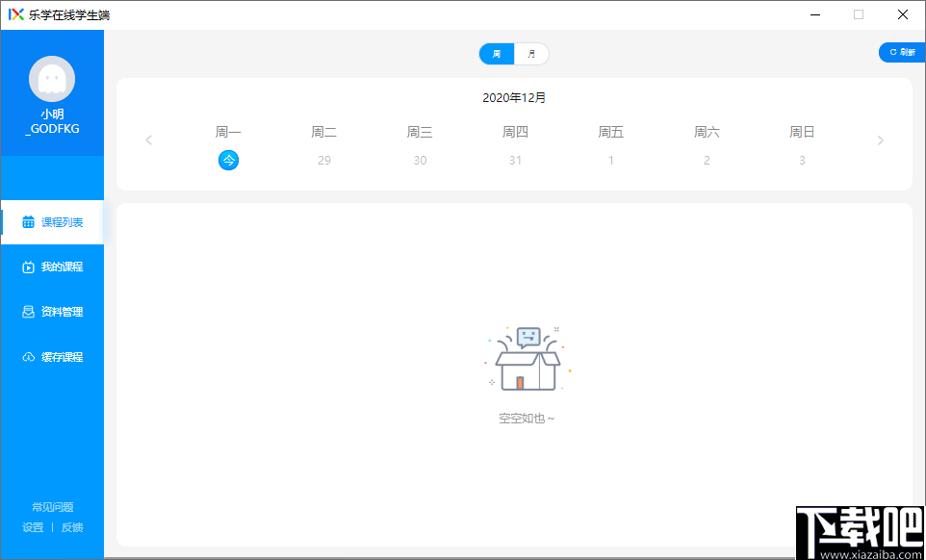Switch to 月 monthly view
This screenshot has width=926, height=560.
[x=533, y=54]
